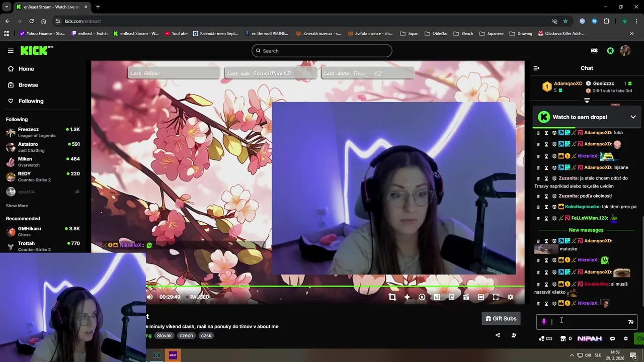
Task: Open the YouTube bookmark
Action: (x=176, y=34)
